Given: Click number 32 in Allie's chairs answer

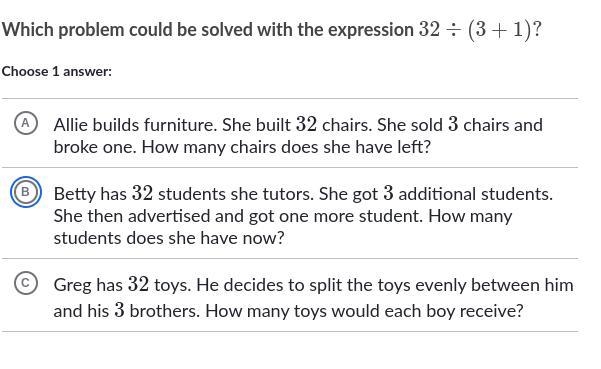Looking at the screenshot, I should (306, 124).
